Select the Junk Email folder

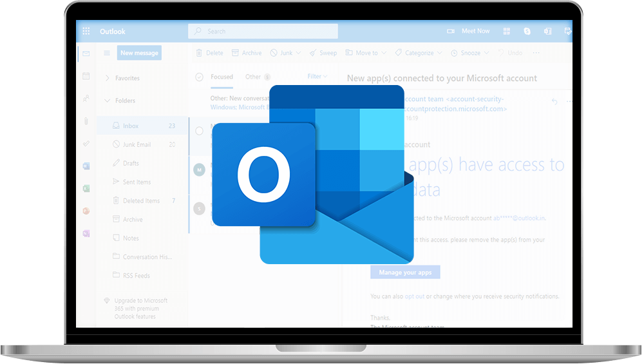click(137, 145)
